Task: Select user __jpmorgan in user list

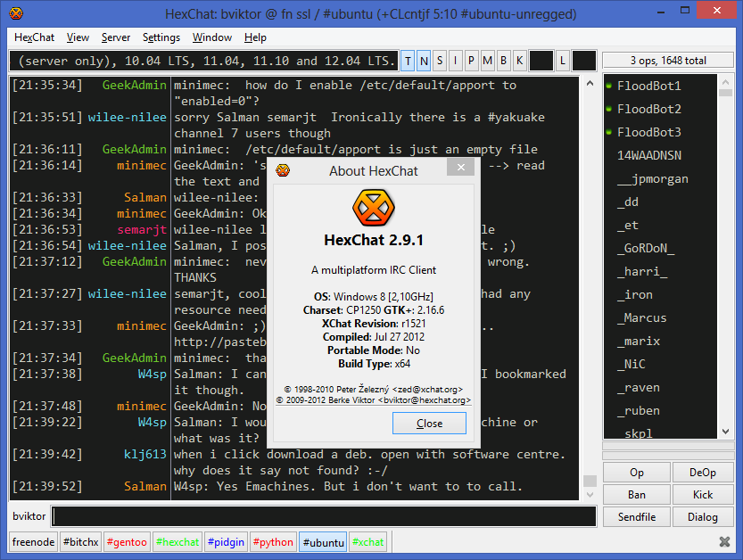Action: coord(653,178)
